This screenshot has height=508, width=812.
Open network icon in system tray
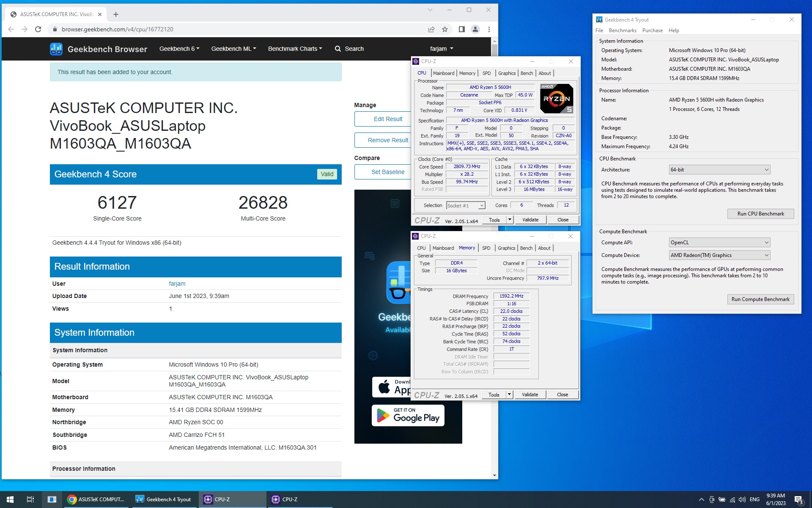732,500
